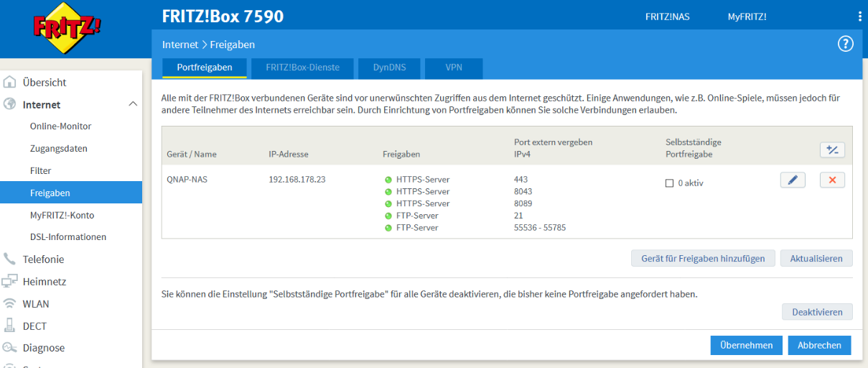Switch to the DynDNS tab
Screen dimensions: 868x368
(x=389, y=68)
